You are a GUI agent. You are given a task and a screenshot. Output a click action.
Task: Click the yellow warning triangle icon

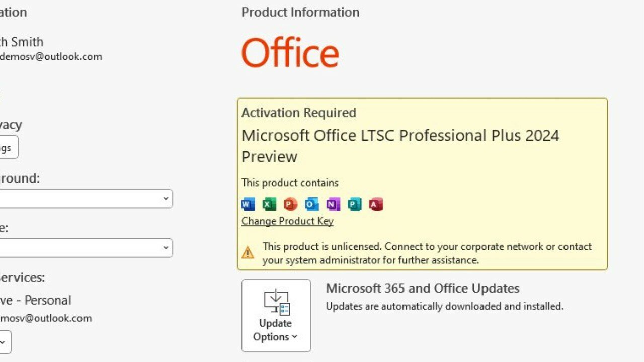(x=248, y=252)
